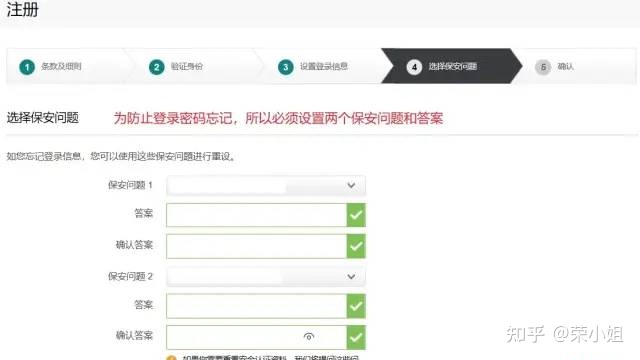This screenshot has width=640, height=360.
Task: Focus second 答案 field under 保安问题 2
Action: (257, 306)
